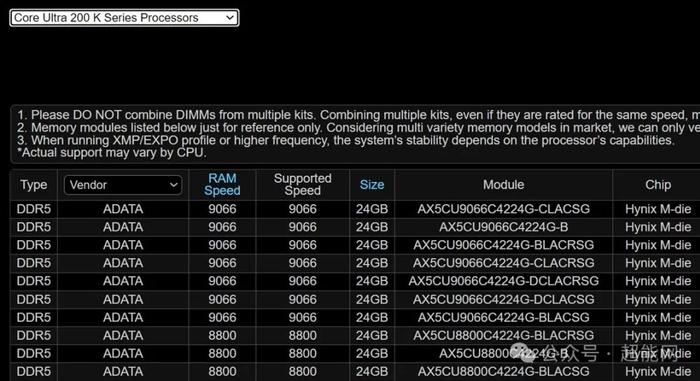Click the Supported Speed column header
The width and height of the screenshot is (700, 381).
click(x=303, y=184)
